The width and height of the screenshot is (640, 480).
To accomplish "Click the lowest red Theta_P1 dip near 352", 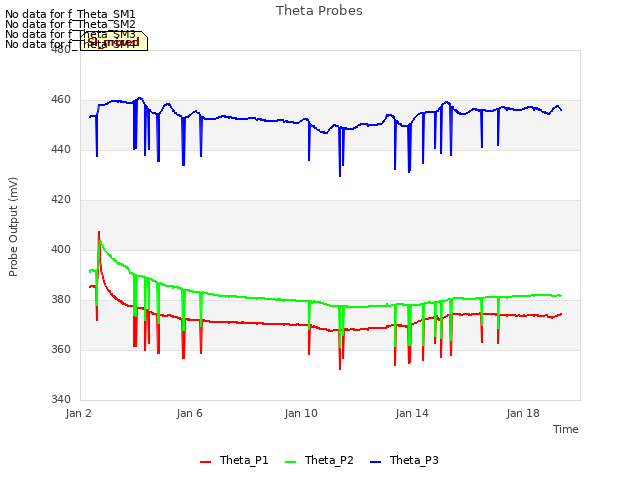I will (x=340, y=369).
